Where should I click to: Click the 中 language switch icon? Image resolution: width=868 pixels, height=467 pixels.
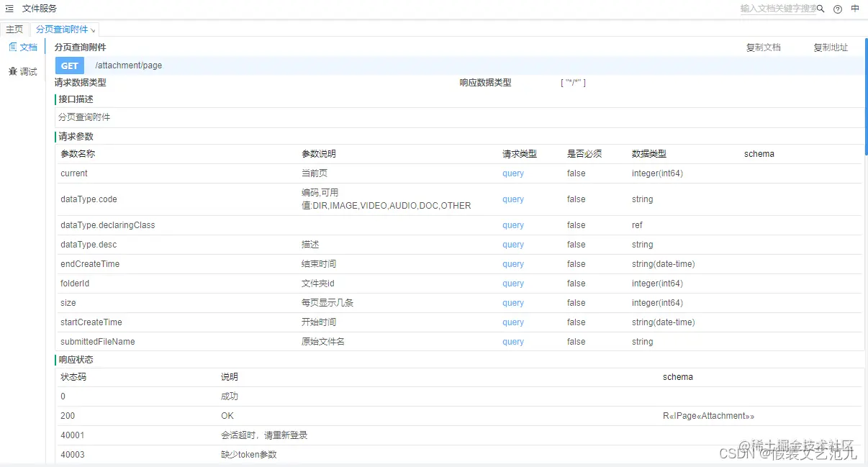pos(855,8)
